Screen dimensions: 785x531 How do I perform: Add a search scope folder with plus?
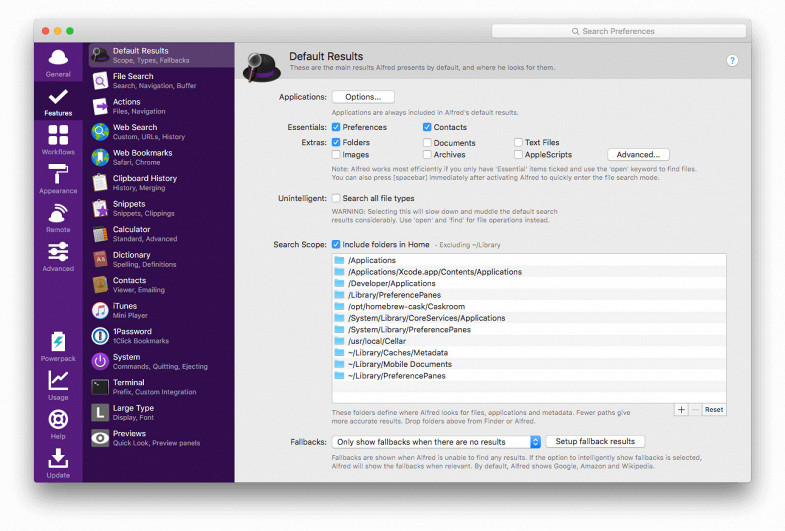click(x=681, y=409)
